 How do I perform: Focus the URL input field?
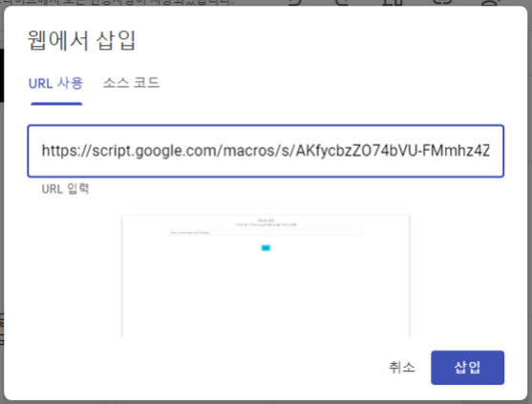point(266,151)
